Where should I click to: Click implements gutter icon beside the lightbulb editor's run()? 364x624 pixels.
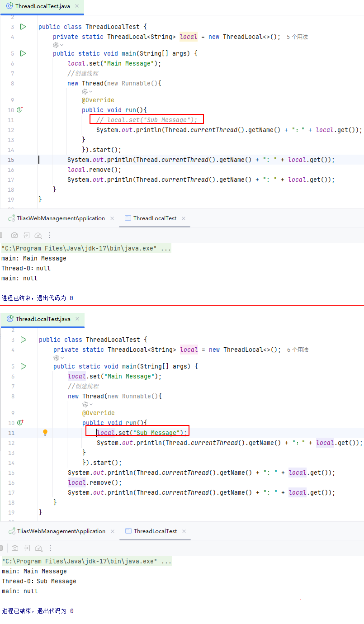(x=20, y=423)
